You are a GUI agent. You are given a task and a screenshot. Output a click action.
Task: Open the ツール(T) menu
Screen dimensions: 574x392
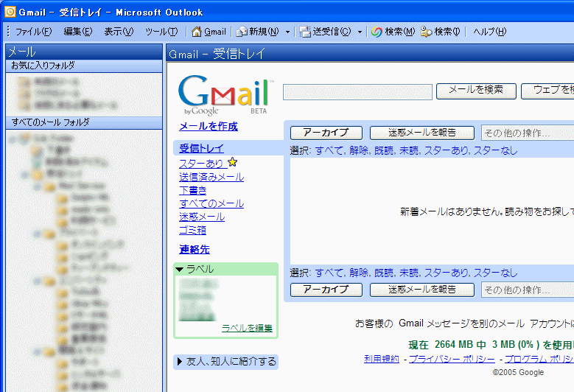click(161, 32)
